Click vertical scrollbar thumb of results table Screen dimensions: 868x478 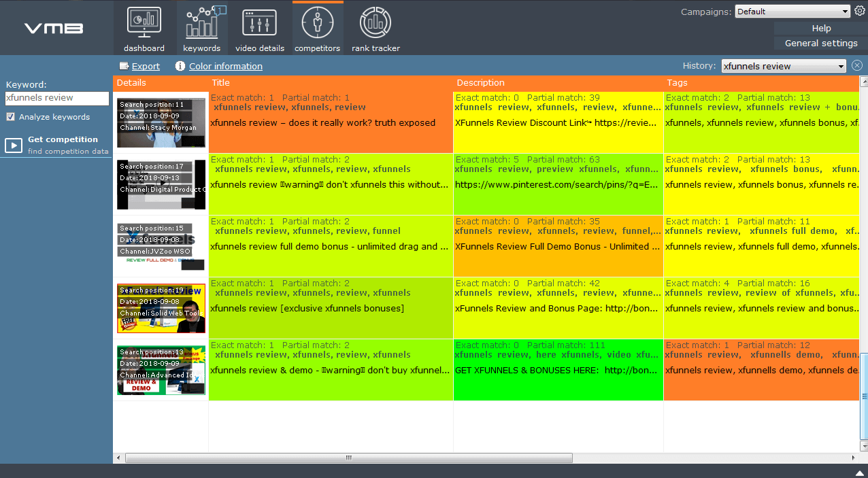(864, 397)
